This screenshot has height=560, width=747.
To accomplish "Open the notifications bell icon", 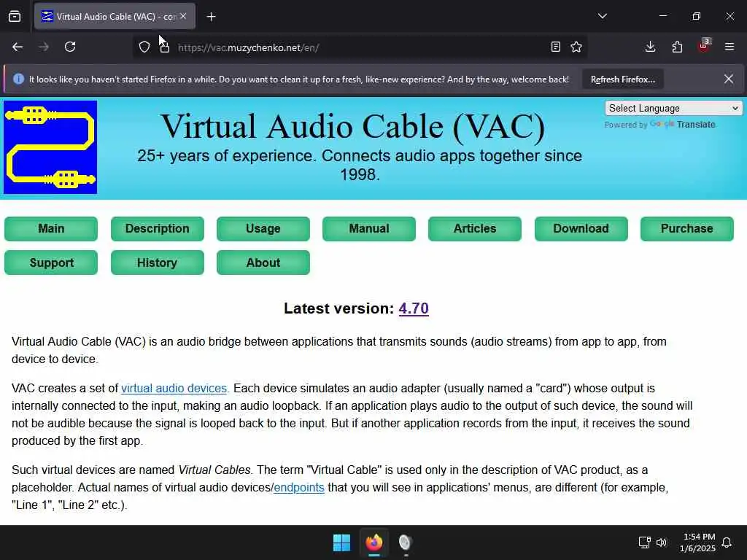I will pos(727,542).
